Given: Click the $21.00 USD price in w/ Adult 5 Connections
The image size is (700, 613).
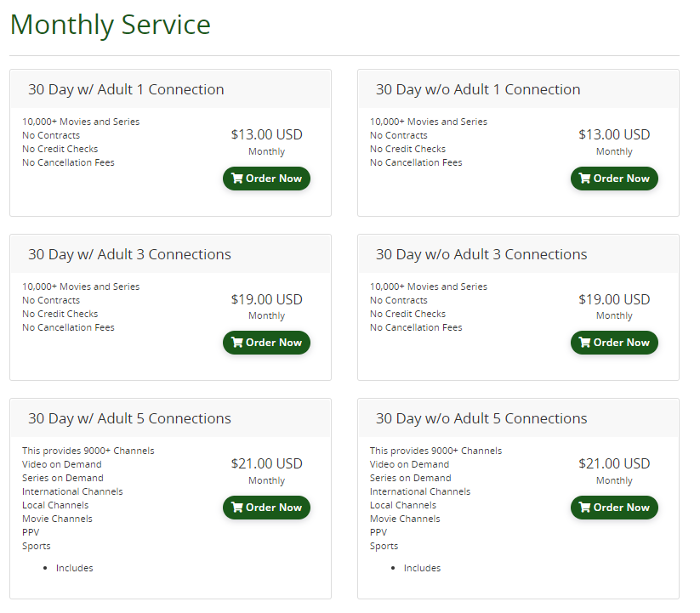Looking at the screenshot, I should point(266,463).
